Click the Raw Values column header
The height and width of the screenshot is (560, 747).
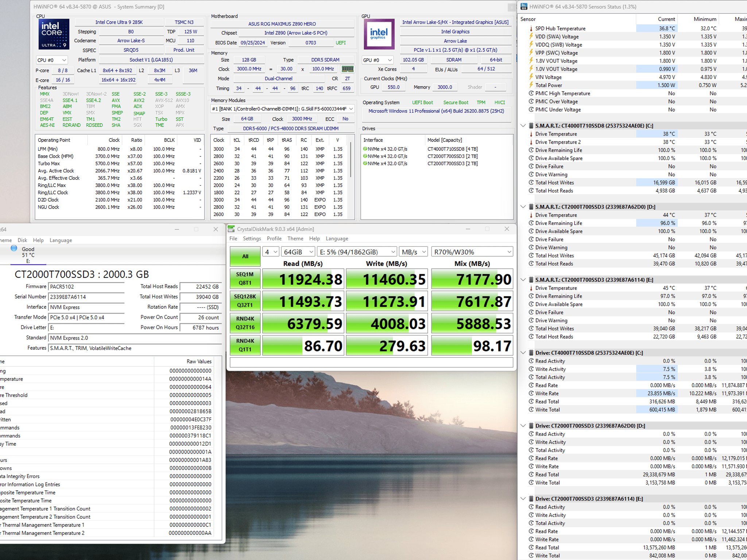tap(184, 362)
